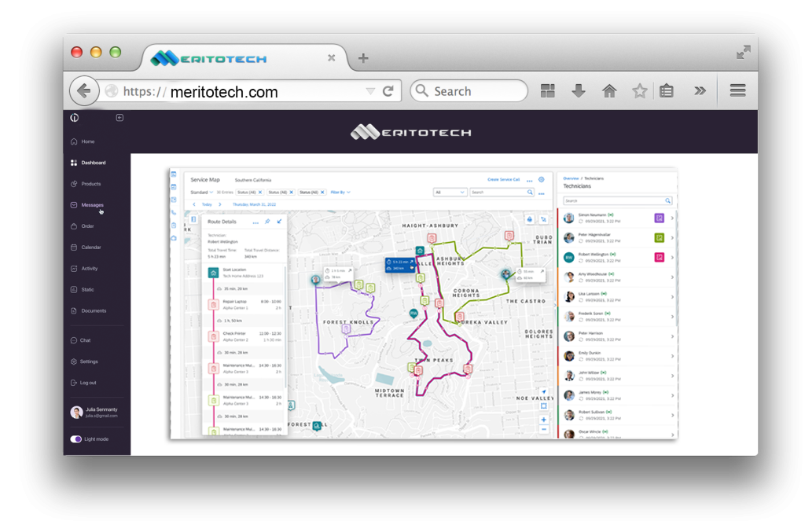Click the map print icon

(x=530, y=219)
